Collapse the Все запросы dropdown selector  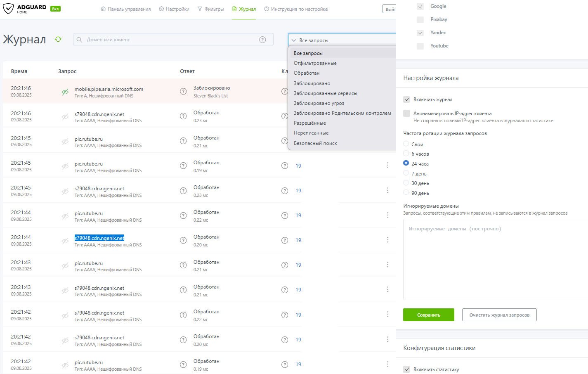click(342, 40)
